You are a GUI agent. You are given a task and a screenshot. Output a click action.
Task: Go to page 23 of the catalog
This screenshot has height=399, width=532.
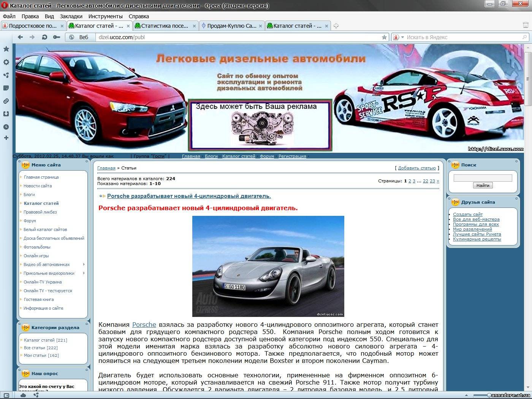[x=432, y=181]
